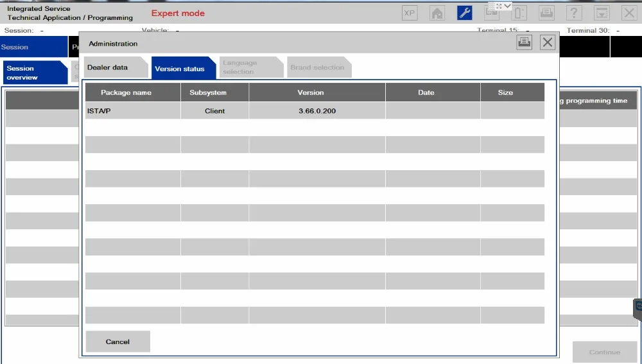The width and height of the screenshot is (642, 364).
Task: Click the Administration dialog title
Action: (x=113, y=44)
